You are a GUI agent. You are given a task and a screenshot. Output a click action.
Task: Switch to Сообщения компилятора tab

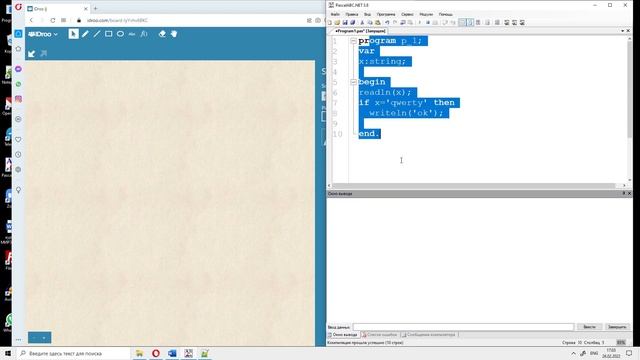click(429, 335)
